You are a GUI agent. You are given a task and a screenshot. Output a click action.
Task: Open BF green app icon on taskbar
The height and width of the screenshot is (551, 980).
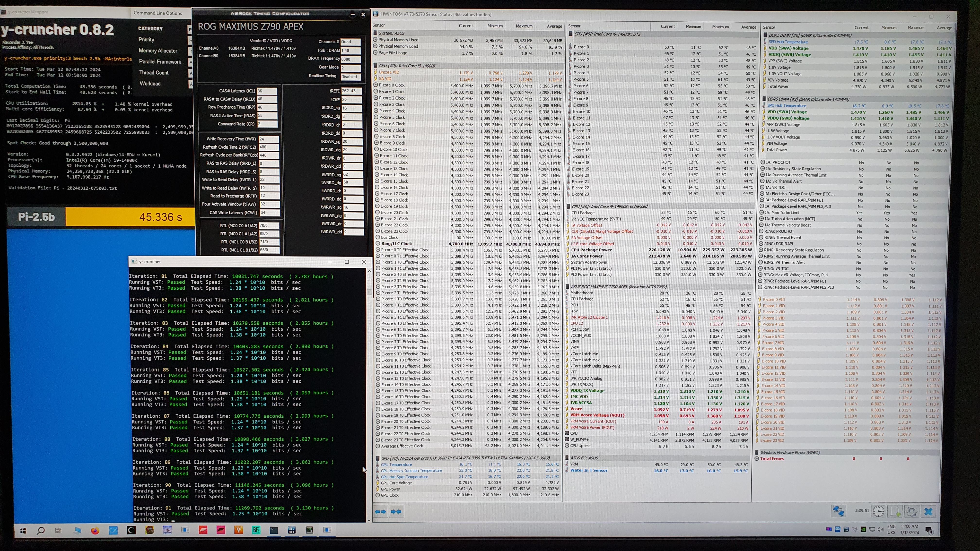coord(256,530)
